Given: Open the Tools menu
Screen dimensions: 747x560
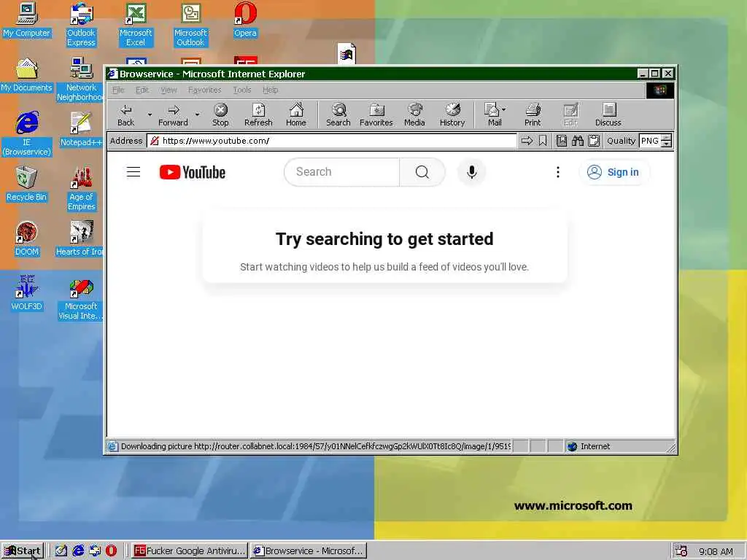Looking at the screenshot, I should click(x=242, y=90).
